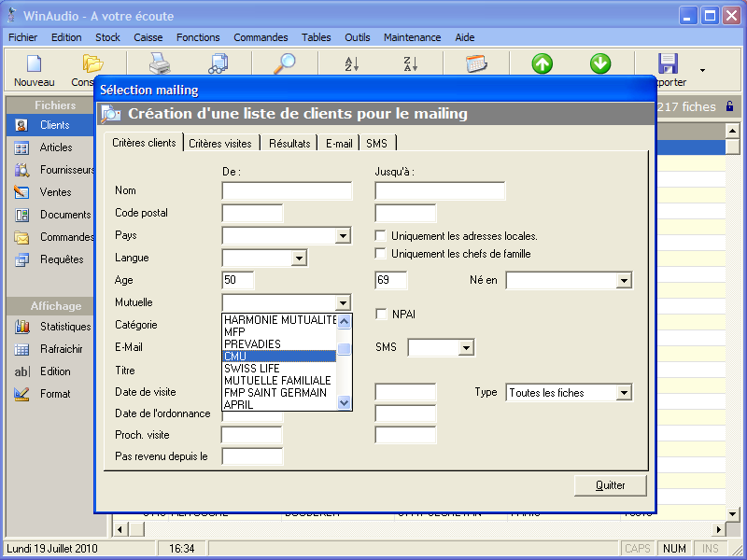
Task: Switch to the Critères visites tab
Action: point(220,144)
